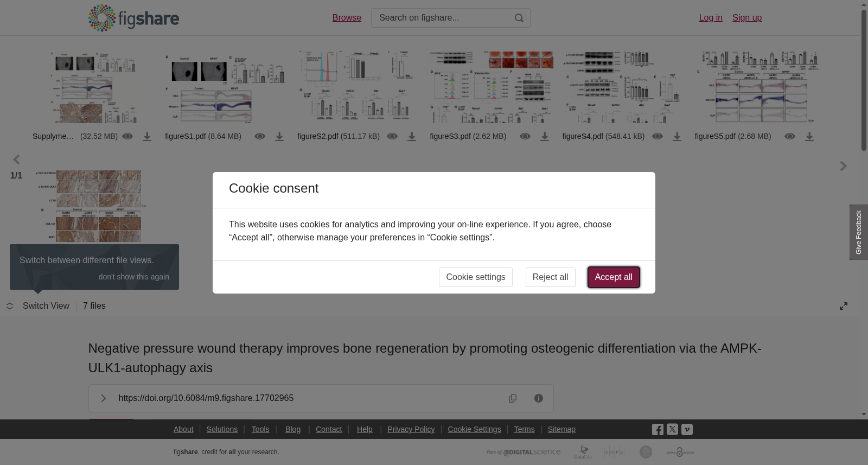Expand the DOI citation chevron
The width and height of the screenshot is (868, 465).
click(x=103, y=398)
